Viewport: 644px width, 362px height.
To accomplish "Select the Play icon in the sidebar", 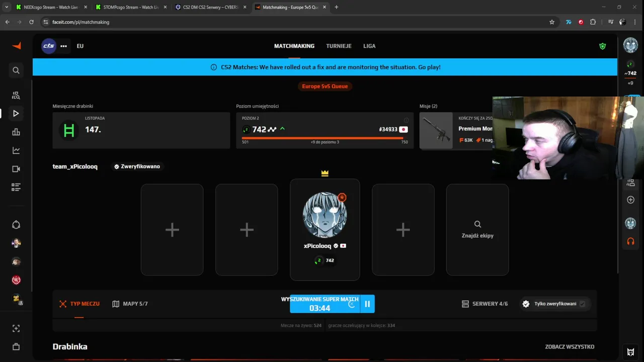I will [16, 114].
